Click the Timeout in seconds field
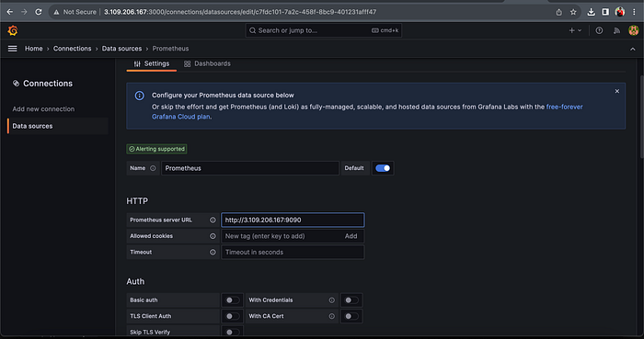Viewport: 644px width, 339px height. 293,252
